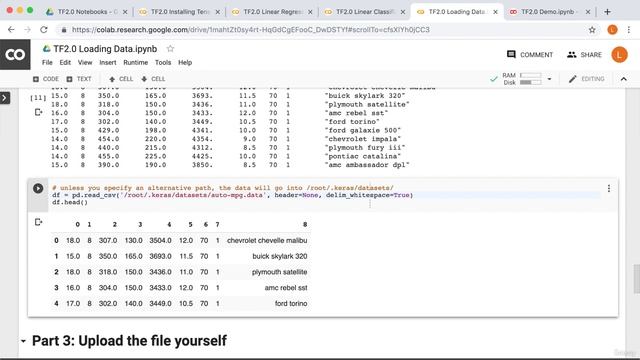Toggle the df.head() output icon
Image resolution: width=640 pixels, height=360 pixels.
38,222
